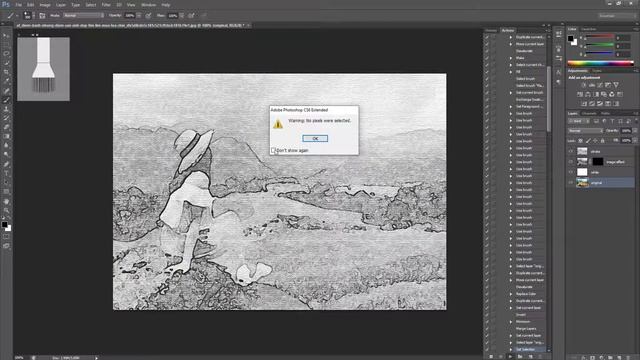Select the Move tool

point(6,36)
